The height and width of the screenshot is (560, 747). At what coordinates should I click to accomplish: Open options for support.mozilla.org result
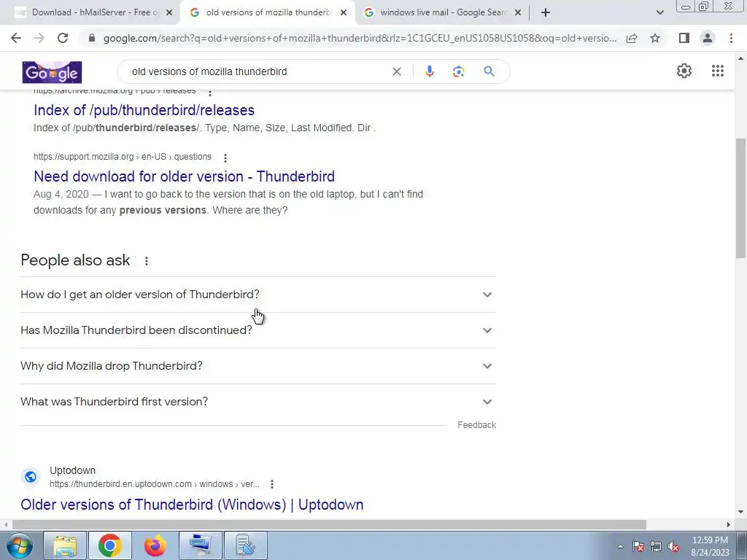225,157
